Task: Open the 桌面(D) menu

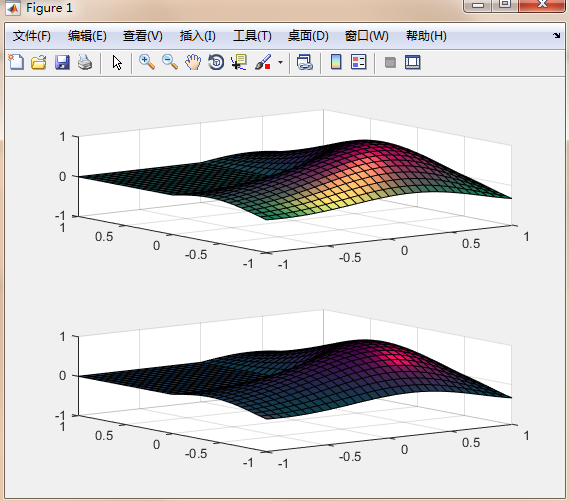Action: [x=308, y=36]
